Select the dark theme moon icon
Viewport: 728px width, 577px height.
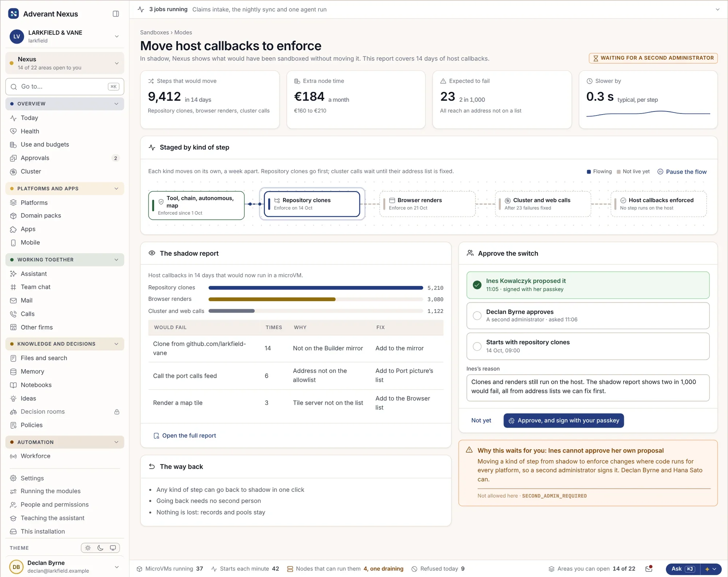tap(100, 548)
